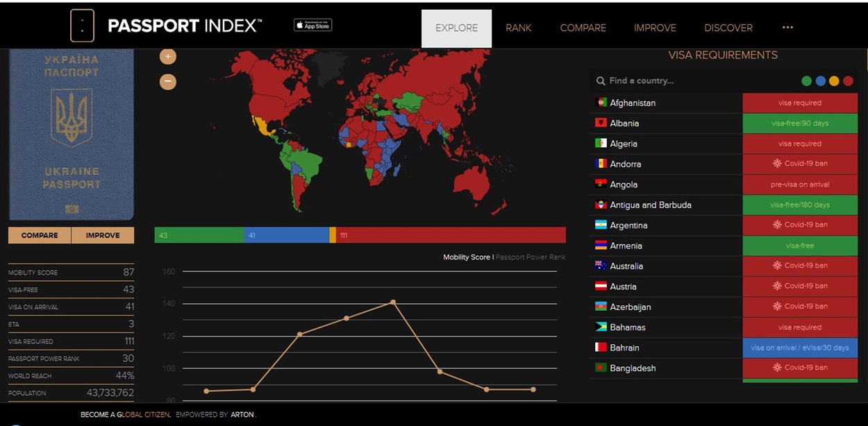Select Bangladesh country name
The height and width of the screenshot is (426, 868).
pyautogui.click(x=633, y=368)
